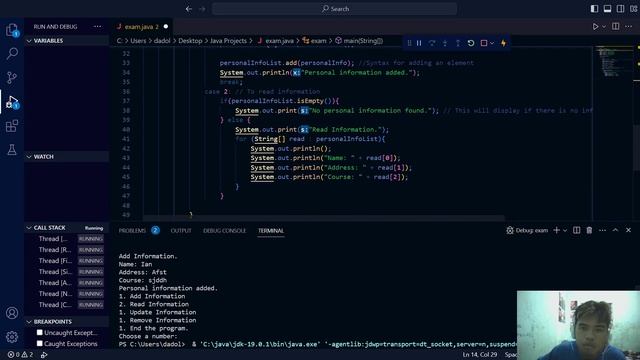This screenshot has width=640, height=360.
Task: Toggle Uncaught Exceptions breakpoint checkbox
Action: [x=40, y=333]
